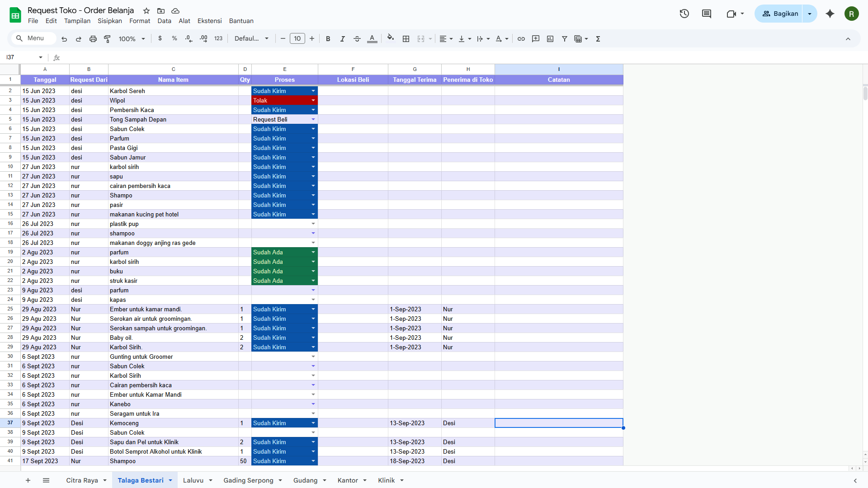This screenshot has width=868, height=488.
Task: Toggle italic formatting
Action: click(x=342, y=39)
